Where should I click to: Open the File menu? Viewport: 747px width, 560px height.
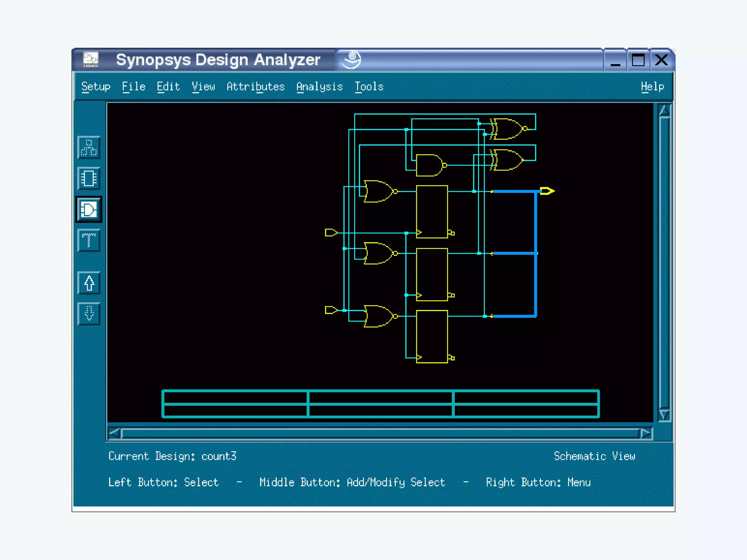133,87
